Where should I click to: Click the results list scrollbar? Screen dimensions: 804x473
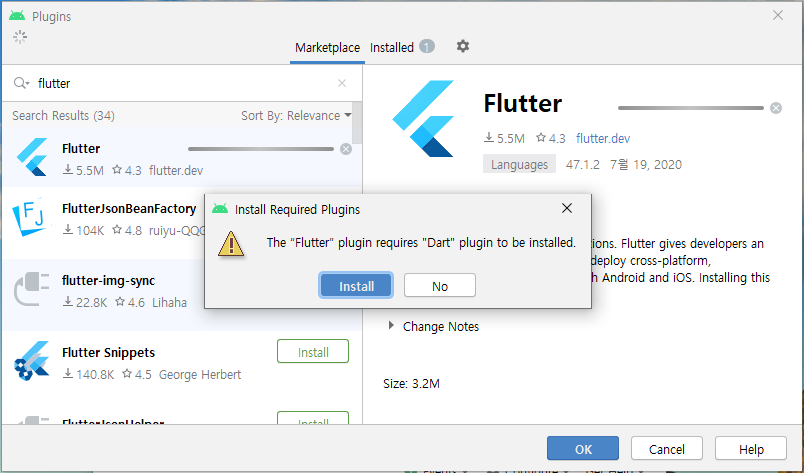(x=357, y=123)
